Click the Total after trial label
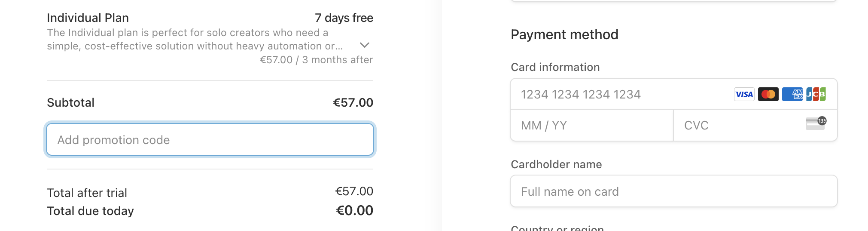 87,193
